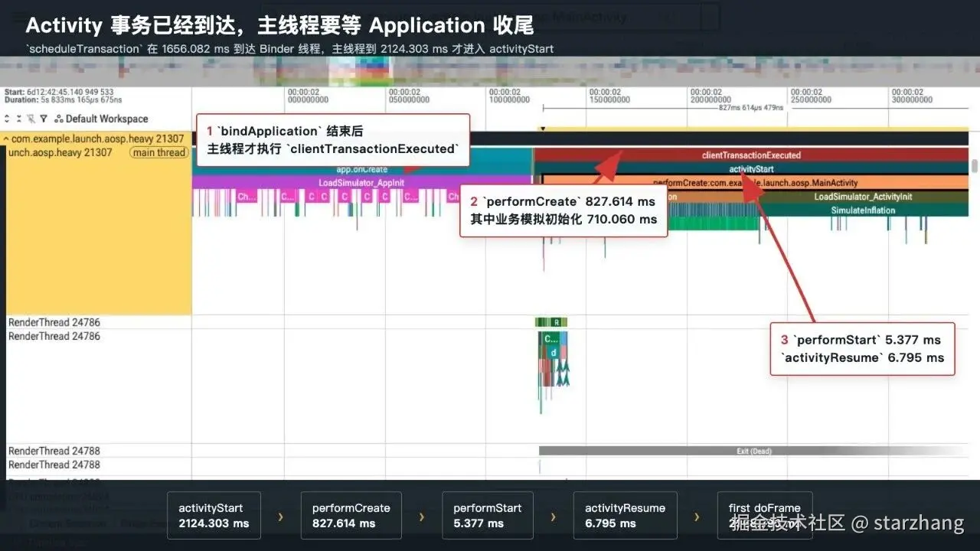Viewport: 980px width, 551px height.
Task: Click the 827ms 614μs 479ns span label
Action: pos(751,108)
